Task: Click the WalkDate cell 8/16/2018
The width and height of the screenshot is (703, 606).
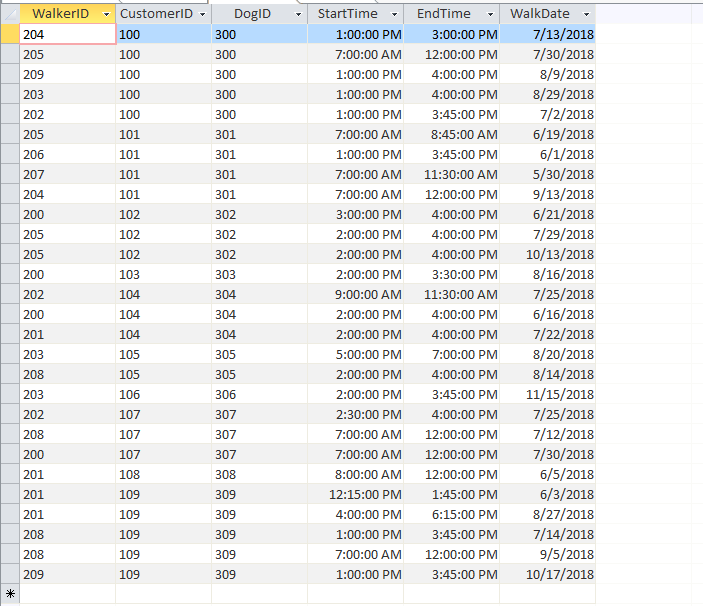Action: click(x=547, y=274)
